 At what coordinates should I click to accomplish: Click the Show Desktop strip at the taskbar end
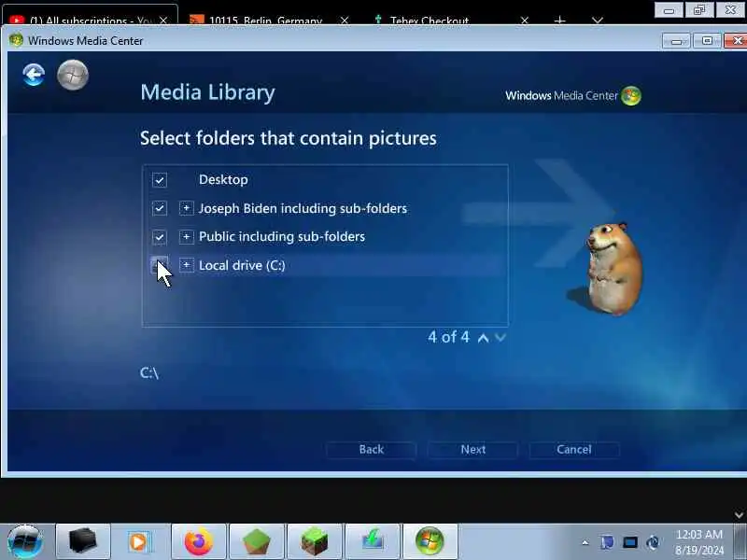pyautogui.click(x=740, y=541)
